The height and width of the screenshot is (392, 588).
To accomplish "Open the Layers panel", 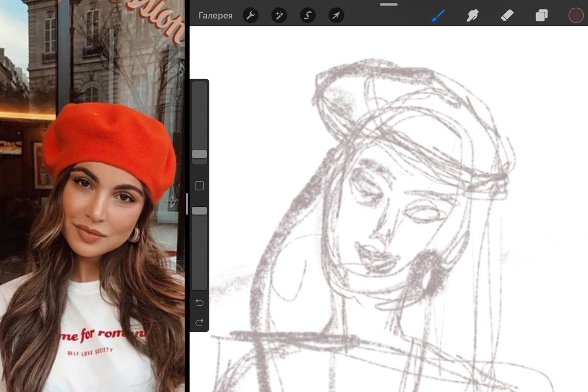I will [x=541, y=16].
